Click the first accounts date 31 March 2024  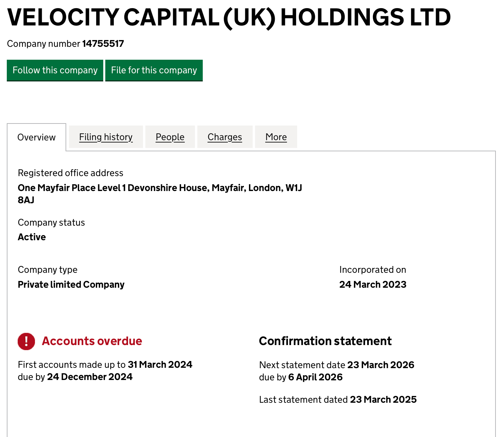[160, 365]
